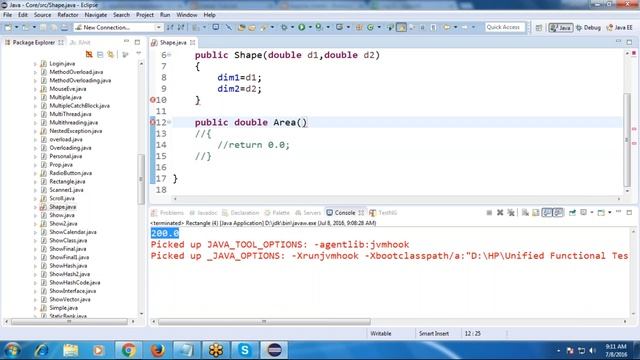Select ShowCalendar.java in Package Explorer
640x360 pixels.
click(73, 232)
